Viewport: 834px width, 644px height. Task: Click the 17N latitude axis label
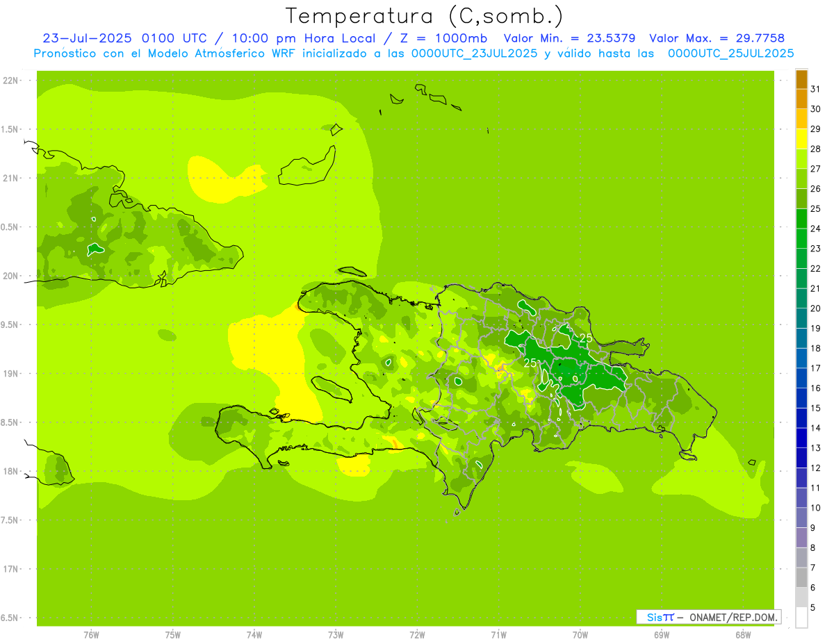tap(11, 569)
